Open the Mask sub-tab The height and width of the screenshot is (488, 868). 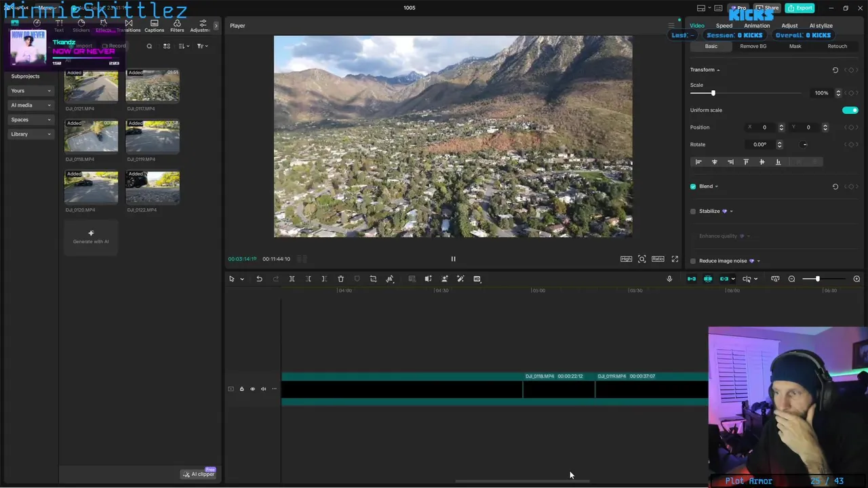point(795,46)
